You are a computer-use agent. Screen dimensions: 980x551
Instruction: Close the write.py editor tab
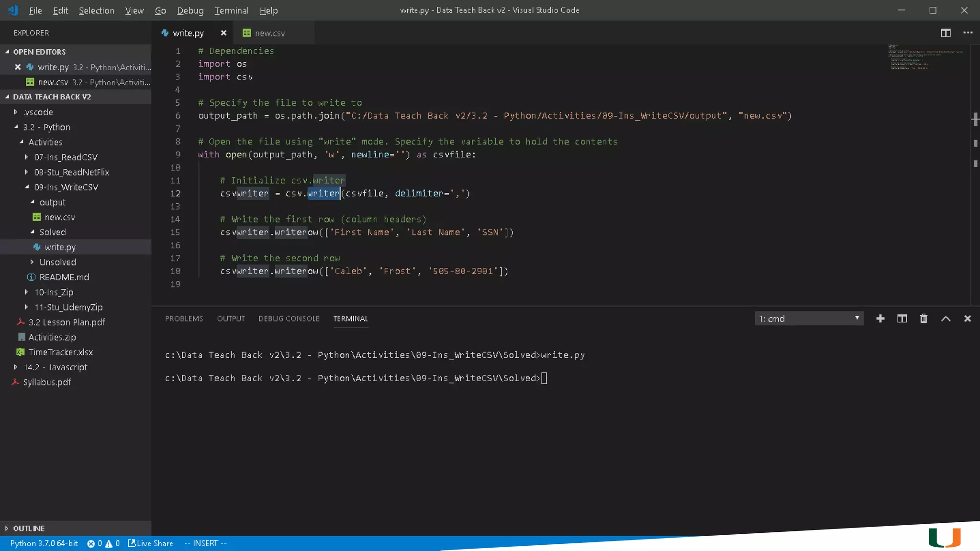223,33
